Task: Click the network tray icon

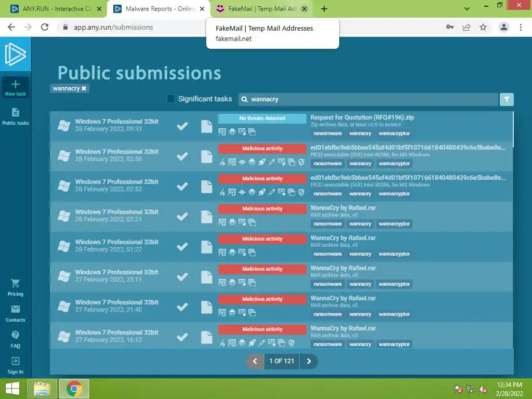Action: click(x=471, y=389)
